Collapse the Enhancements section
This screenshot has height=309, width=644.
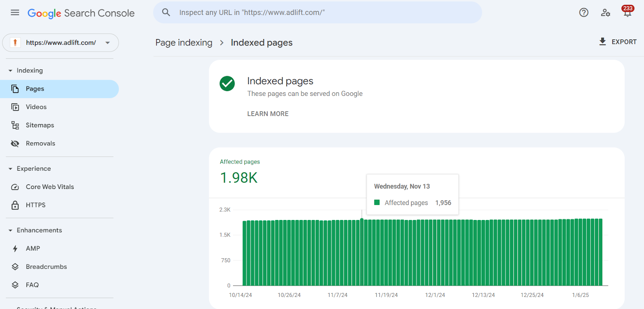[10, 230]
